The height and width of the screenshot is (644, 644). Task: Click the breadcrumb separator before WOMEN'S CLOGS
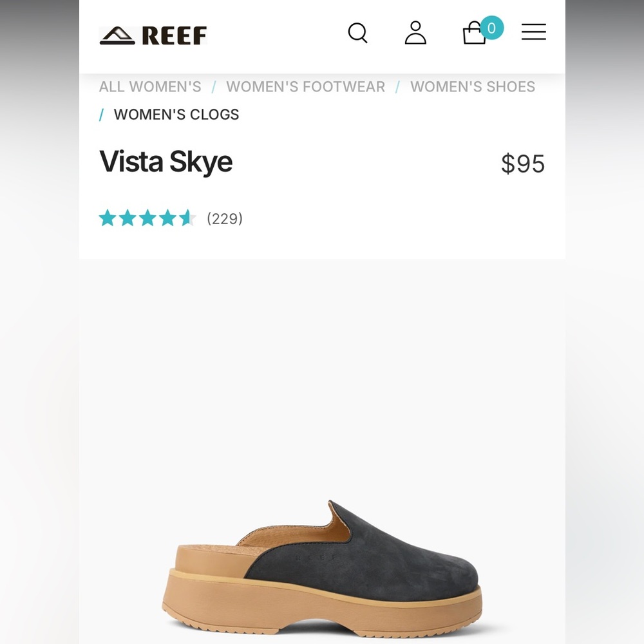(x=101, y=115)
